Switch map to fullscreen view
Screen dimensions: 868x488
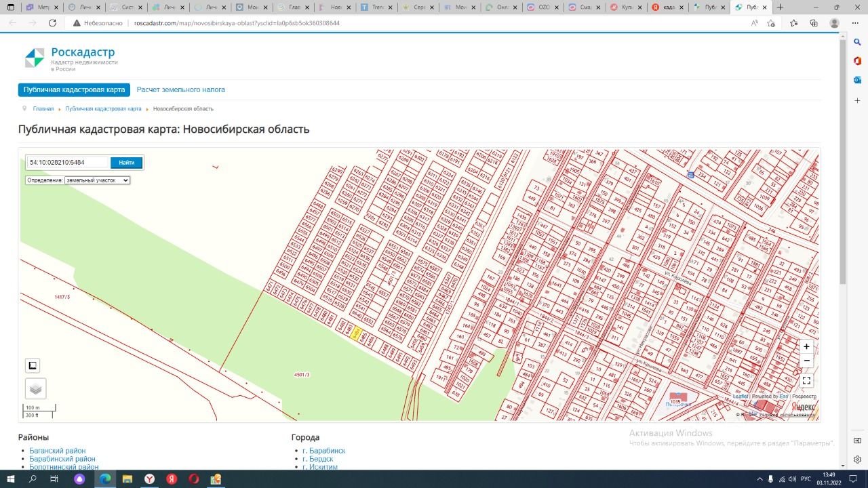tap(806, 380)
